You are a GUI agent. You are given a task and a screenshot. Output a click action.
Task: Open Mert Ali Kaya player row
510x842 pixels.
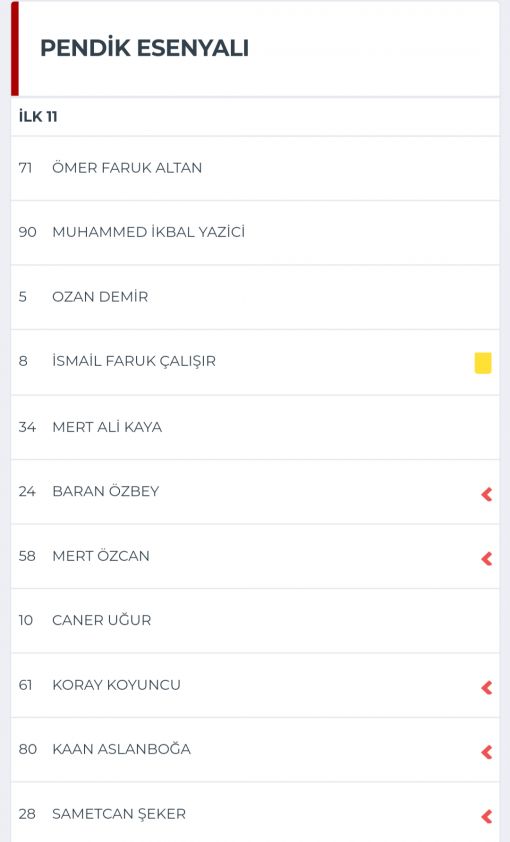click(255, 427)
